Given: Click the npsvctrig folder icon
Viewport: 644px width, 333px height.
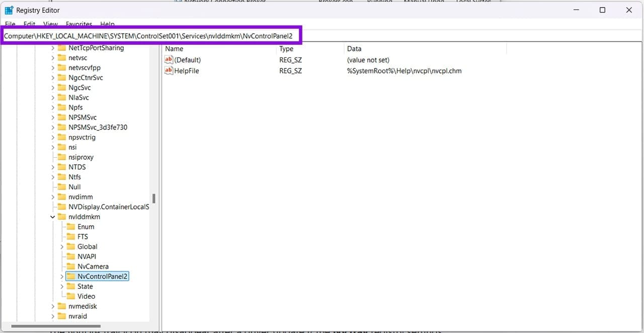Looking at the screenshot, I should point(61,137).
